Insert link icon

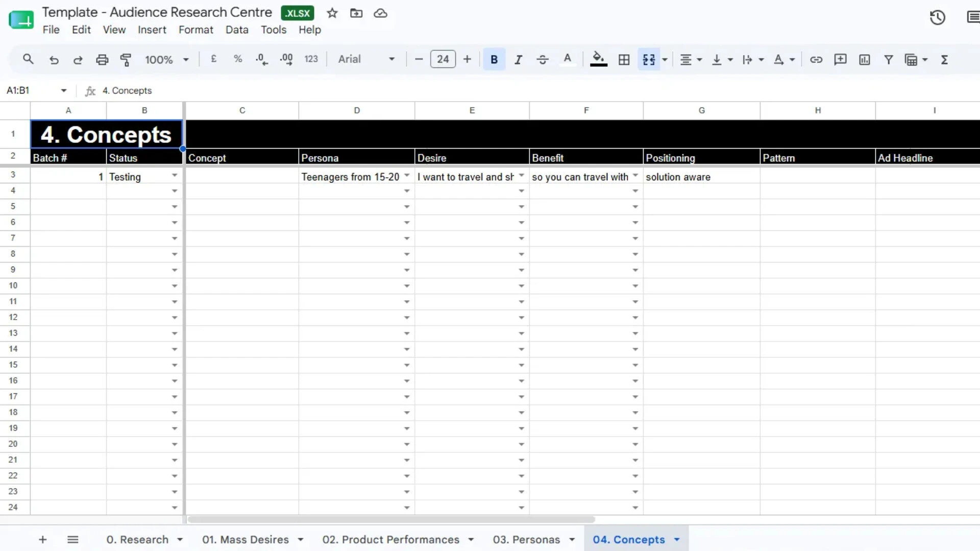tap(816, 60)
